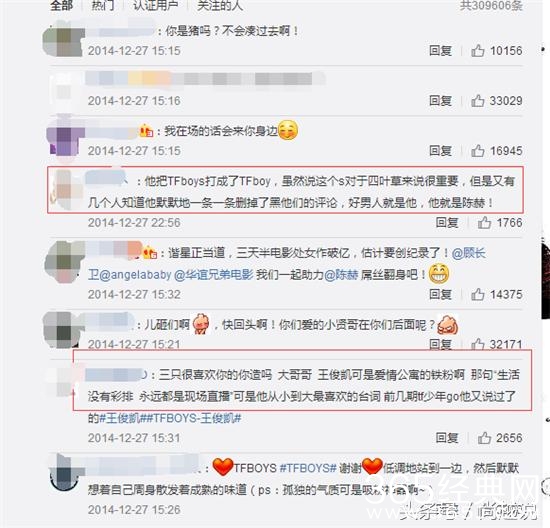Screen dimensions: 550x528
Task: Select the 关注的人 tab
Action: point(220,5)
